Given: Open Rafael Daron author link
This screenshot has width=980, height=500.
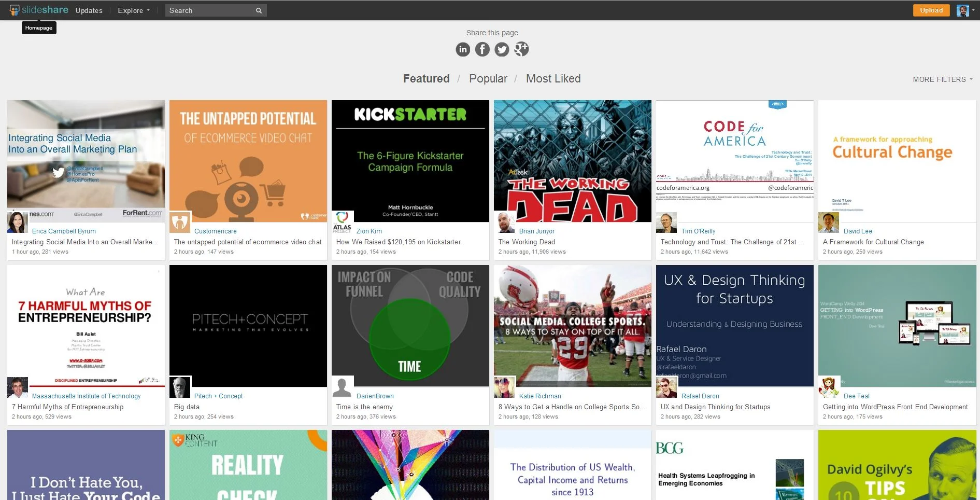Looking at the screenshot, I should coord(700,396).
